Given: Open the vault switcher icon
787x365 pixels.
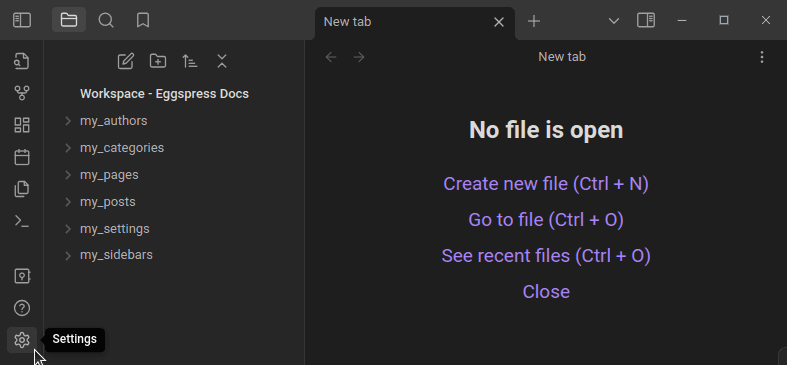Looking at the screenshot, I should 22,276.
